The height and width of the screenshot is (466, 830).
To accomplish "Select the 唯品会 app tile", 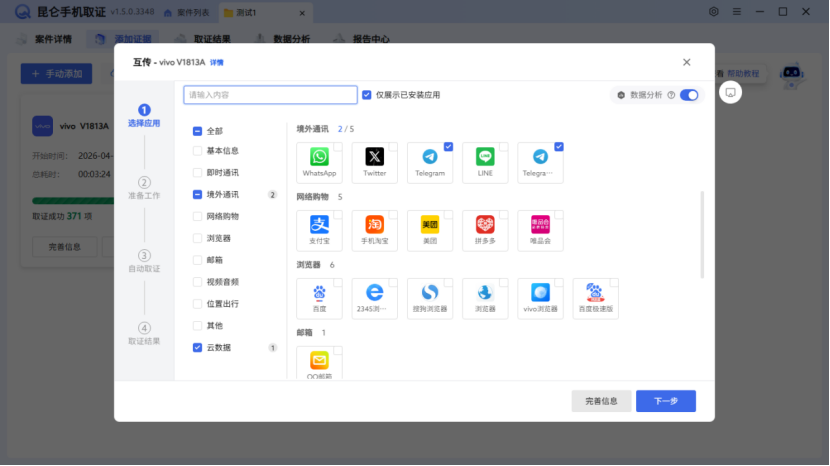I will 540,230.
